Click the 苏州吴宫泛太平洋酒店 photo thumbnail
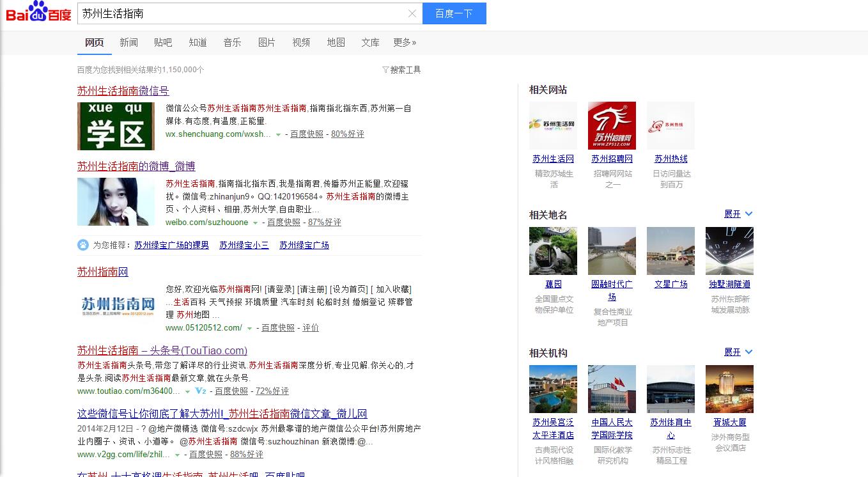The height and width of the screenshot is (477, 868). pos(553,389)
